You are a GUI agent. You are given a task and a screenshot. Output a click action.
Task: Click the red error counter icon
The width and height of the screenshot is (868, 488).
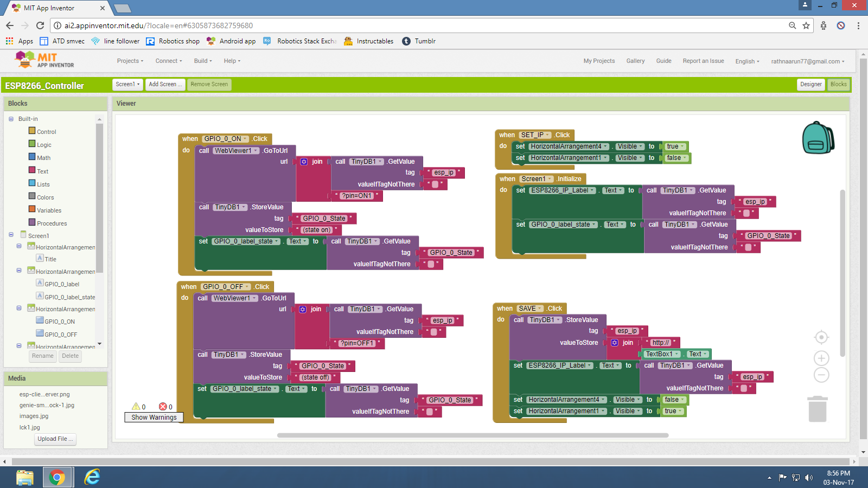pos(162,406)
